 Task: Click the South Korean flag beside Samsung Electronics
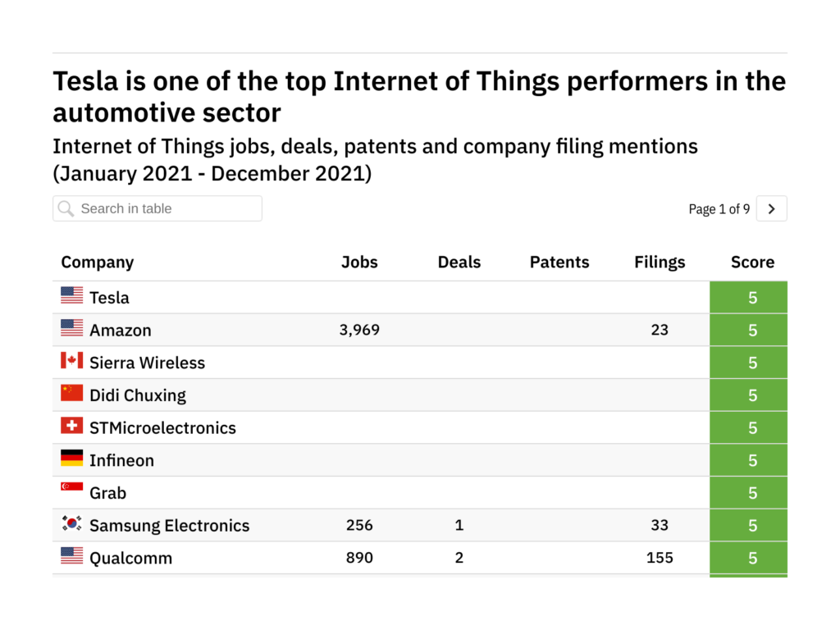(x=72, y=523)
